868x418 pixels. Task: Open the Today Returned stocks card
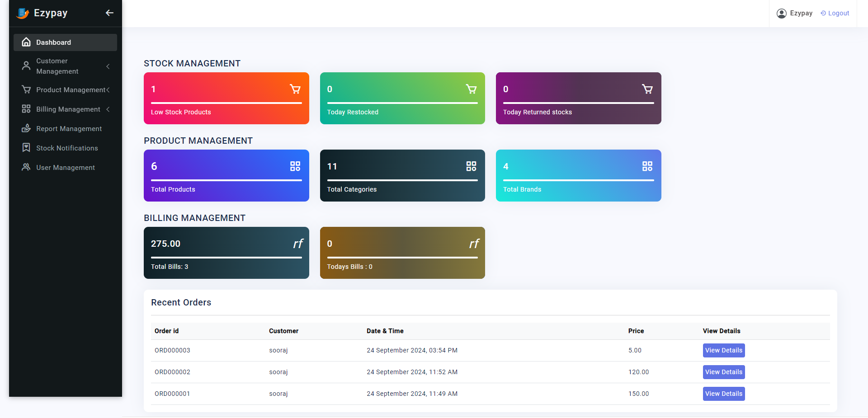coord(578,99)
